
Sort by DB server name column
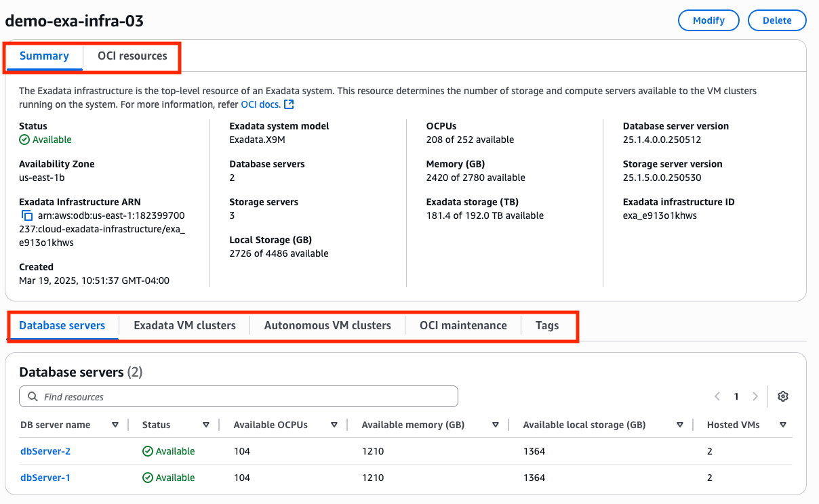pyautogui.click(x=115, y=425)
